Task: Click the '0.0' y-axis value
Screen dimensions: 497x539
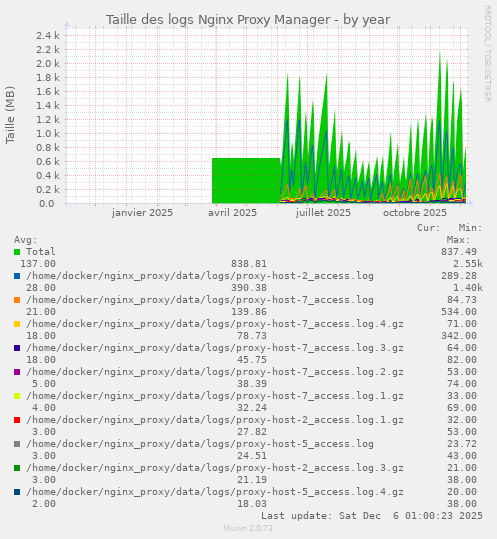Action: [x=46, y=204]
